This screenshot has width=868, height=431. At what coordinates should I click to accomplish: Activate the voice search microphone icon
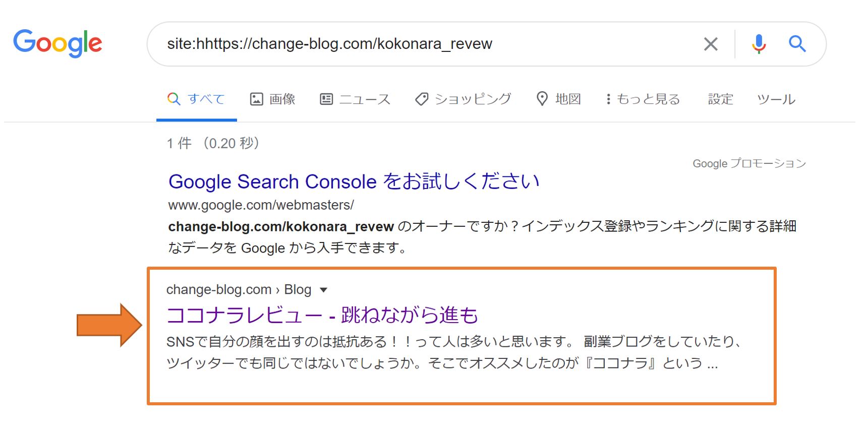tap(758, 44)
